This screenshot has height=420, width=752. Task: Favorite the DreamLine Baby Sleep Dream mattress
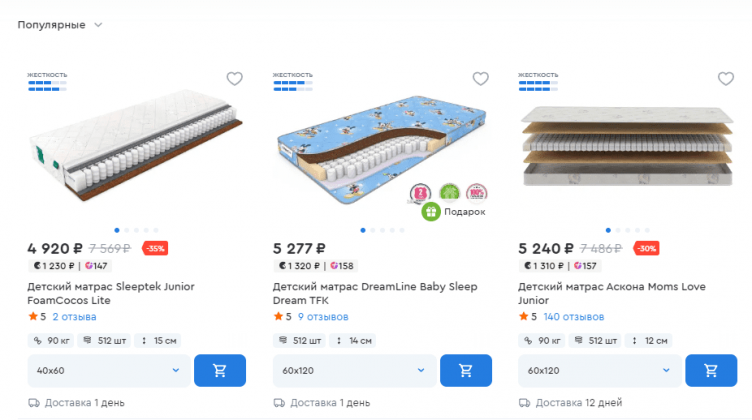click(x=480, y=79)
